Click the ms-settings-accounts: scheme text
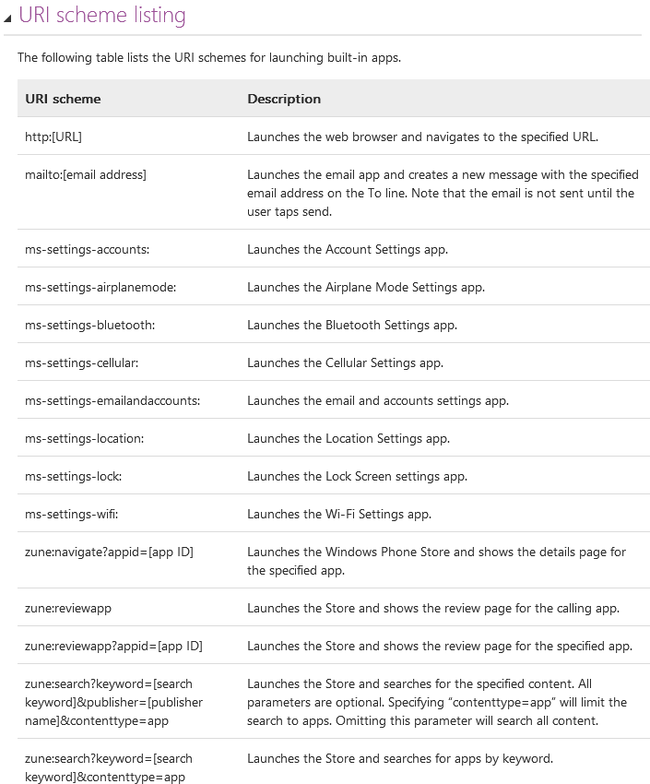650x784 pixels. pyautogui.click(x=87, y=250)
